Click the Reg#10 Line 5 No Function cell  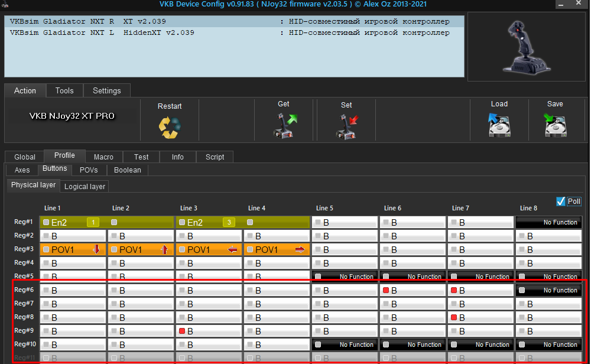click(x=345, y=344)
